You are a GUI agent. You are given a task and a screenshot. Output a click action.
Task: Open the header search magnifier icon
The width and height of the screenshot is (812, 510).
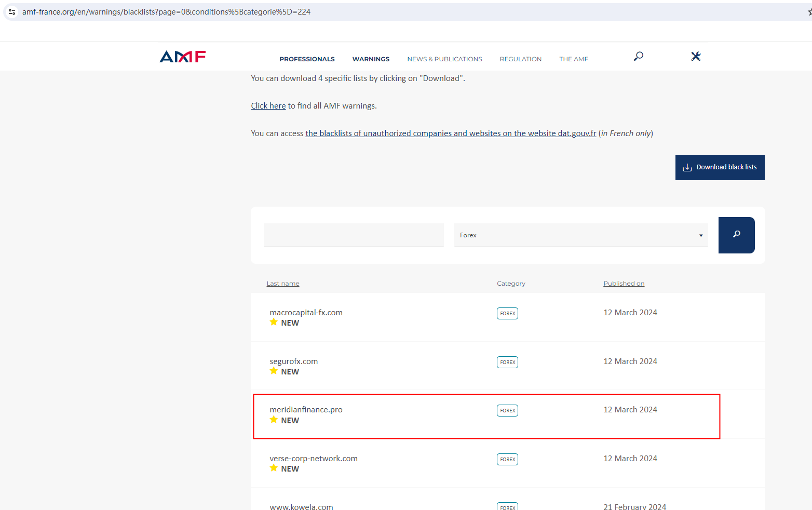[639, 56]
